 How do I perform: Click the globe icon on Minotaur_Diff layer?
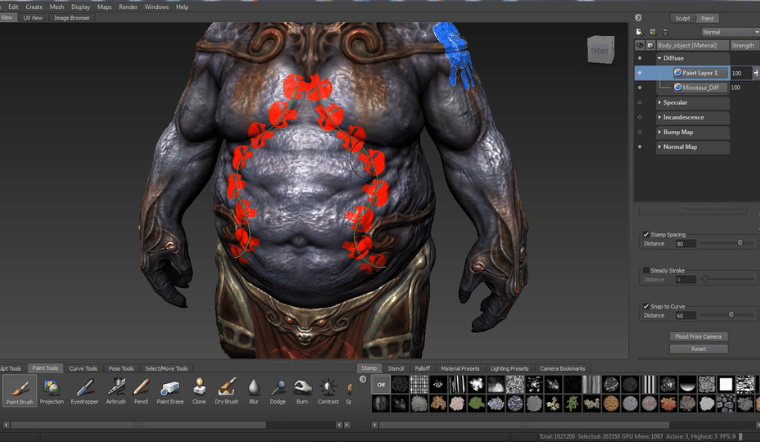[x=678, y=87]
